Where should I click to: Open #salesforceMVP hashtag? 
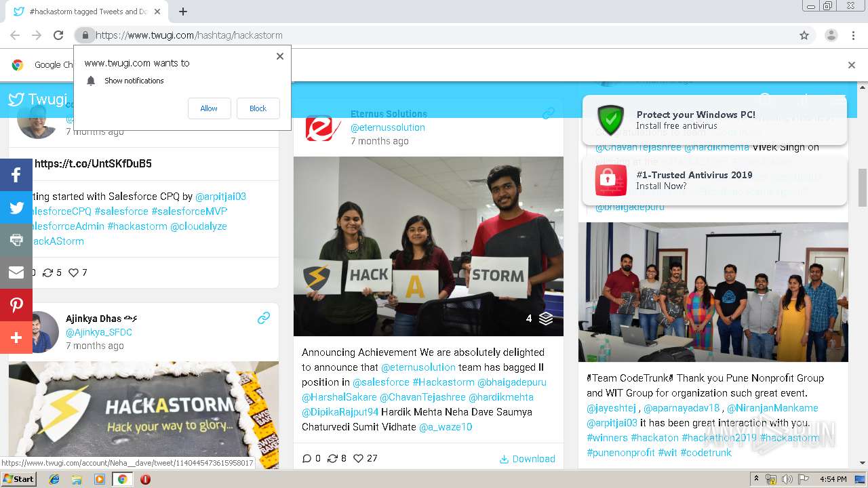point(189,211)
